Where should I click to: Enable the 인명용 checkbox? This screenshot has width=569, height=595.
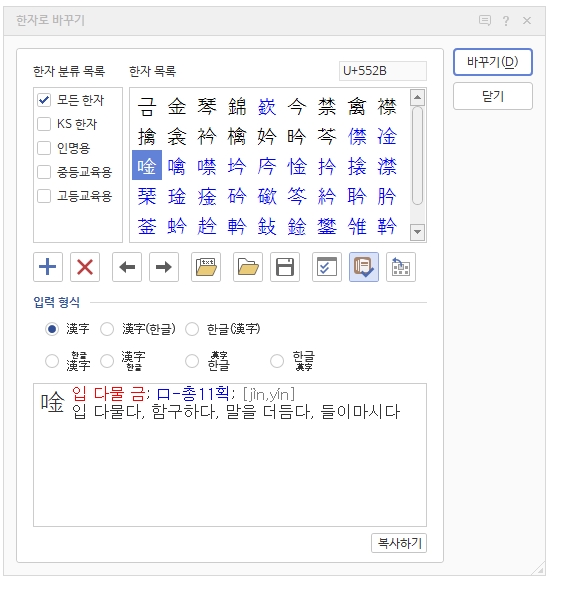point(44,148)
